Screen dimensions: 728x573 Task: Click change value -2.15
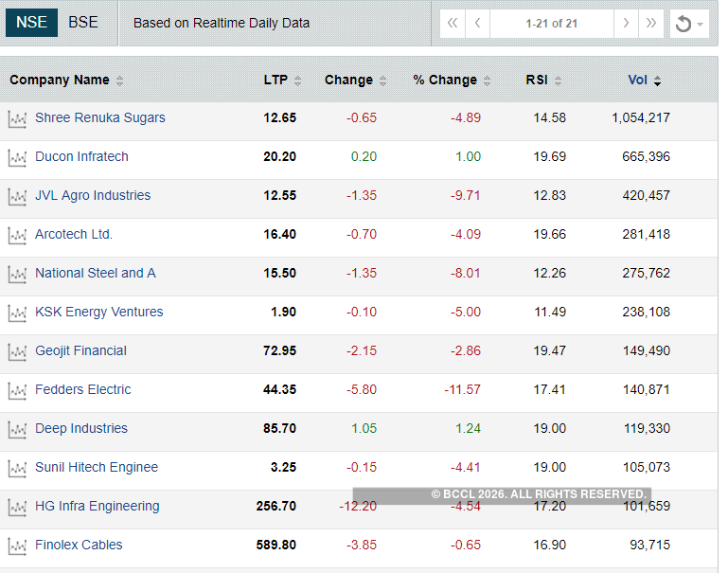[362, 350]
